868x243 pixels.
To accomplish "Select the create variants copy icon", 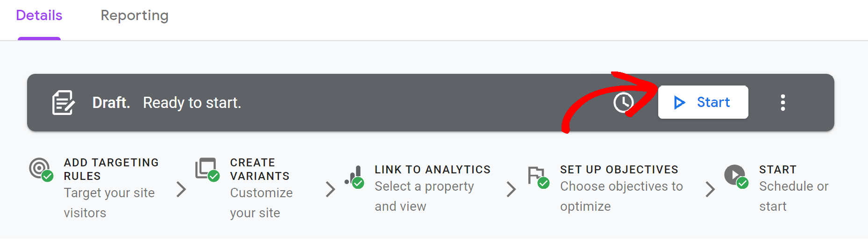I will point(207,169).
